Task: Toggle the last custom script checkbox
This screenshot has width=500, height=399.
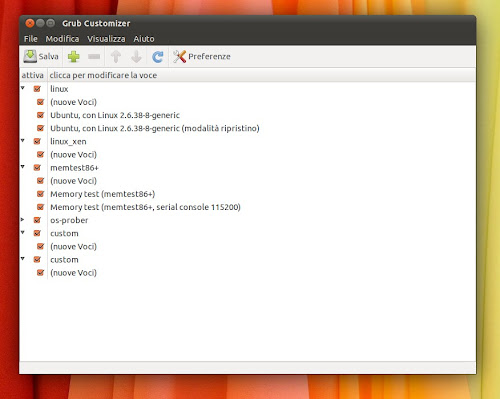Action: coord(37,259)
